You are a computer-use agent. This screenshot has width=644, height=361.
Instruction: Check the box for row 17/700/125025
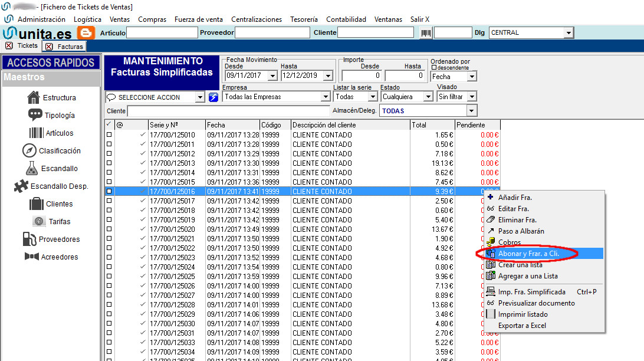(109, 277)
